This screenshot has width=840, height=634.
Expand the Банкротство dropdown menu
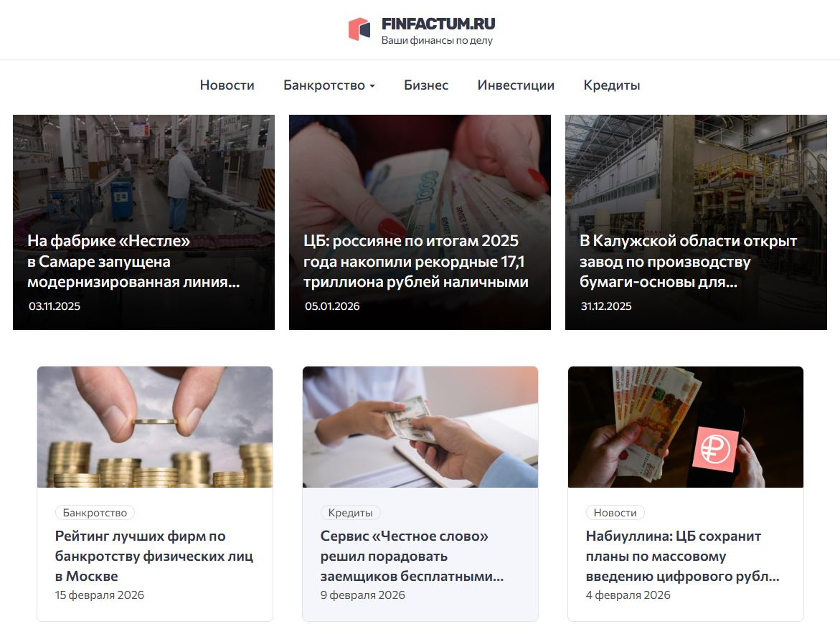tap(329, 85)
